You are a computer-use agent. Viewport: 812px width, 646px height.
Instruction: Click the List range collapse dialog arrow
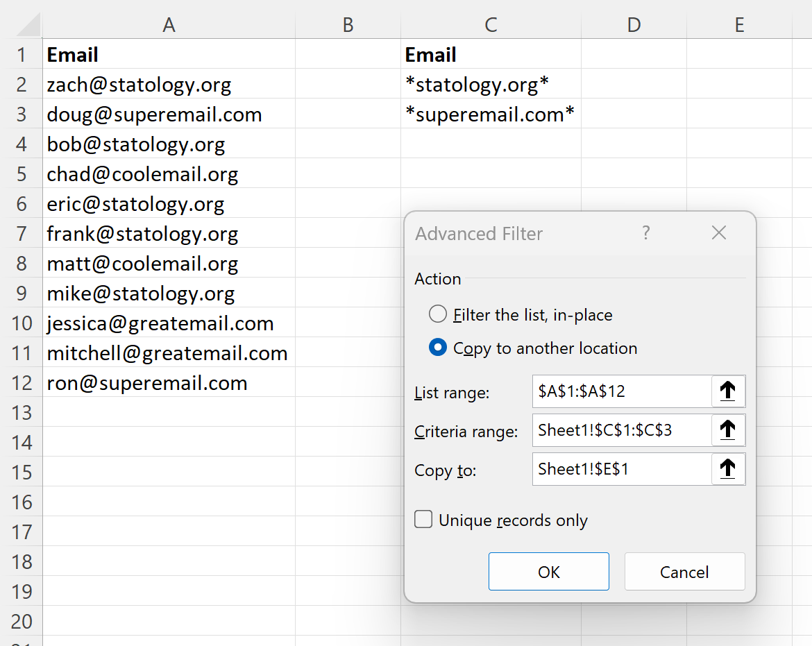coord(728,391)
